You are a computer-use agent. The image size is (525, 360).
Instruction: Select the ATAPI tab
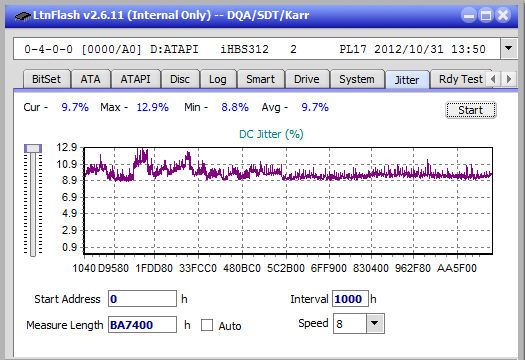point(135,79)
